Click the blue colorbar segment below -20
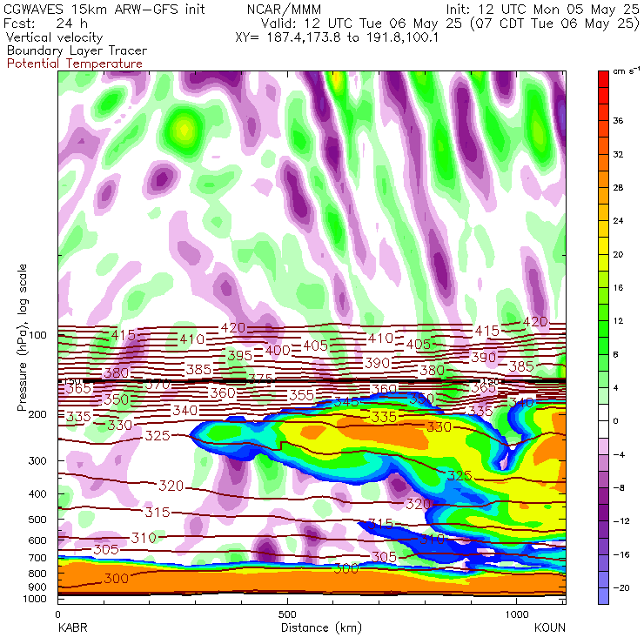 (x=603, y=596)
